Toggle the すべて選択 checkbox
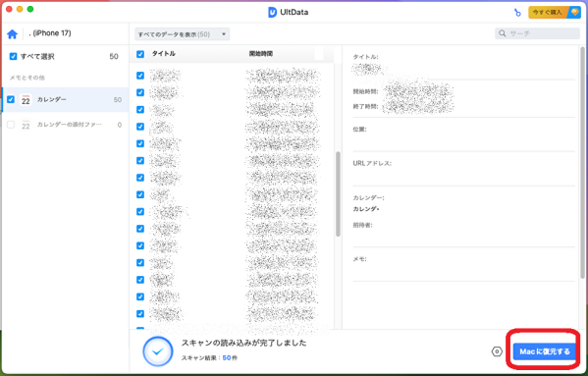Viewport: 588px width, 376px height. 13,56
